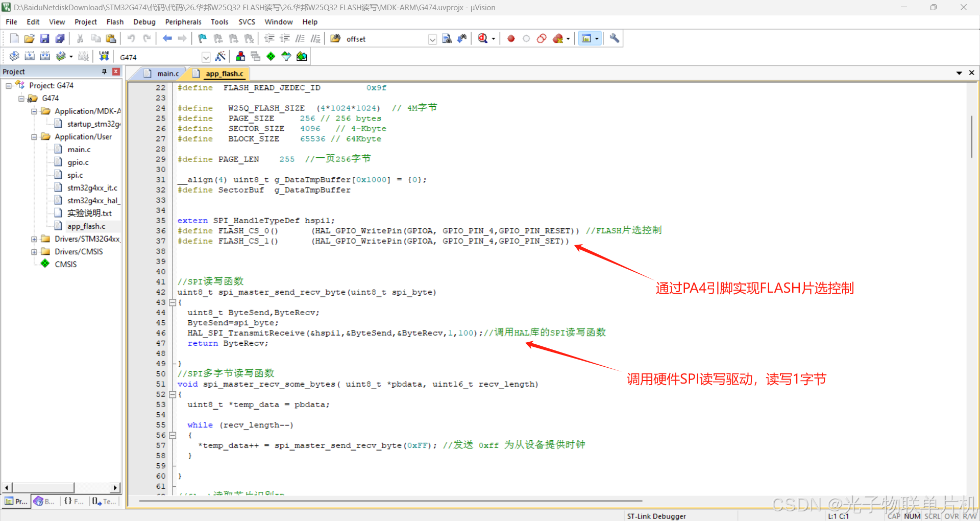The width and height of the screenshot is (980, 521).
Task: Comment out selection icon
Action: coord(300,39)
